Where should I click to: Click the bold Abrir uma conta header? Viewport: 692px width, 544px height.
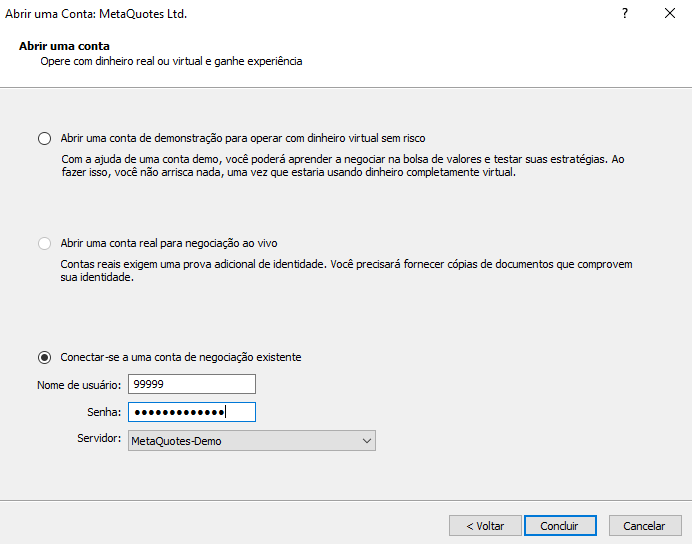(64, 46)
